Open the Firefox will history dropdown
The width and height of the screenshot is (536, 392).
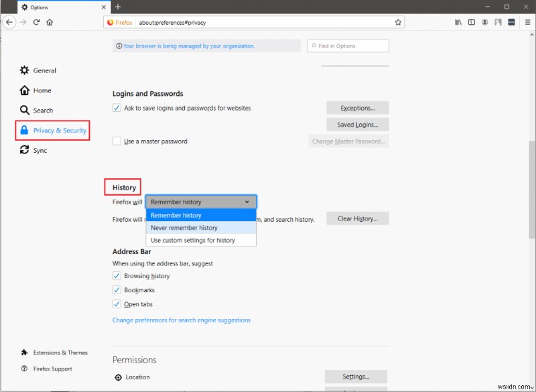pos(201,202)
